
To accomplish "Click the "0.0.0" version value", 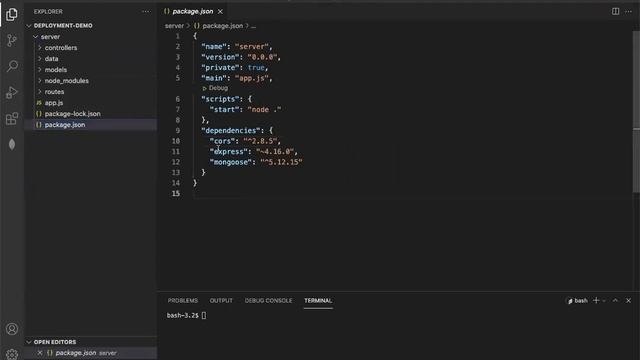I will [x=262, y=57].
